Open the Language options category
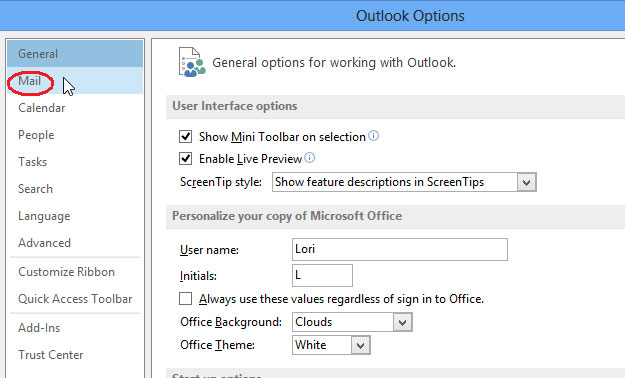This screenshot has width=625, height=378. tap(75, 216)
